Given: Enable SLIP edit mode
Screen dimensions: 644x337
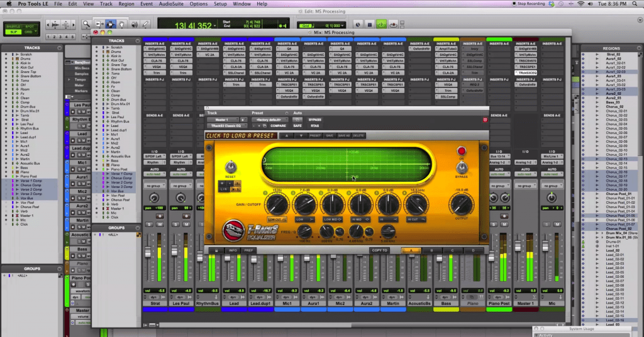Looking at the screenshot, I should pos(13,32).
